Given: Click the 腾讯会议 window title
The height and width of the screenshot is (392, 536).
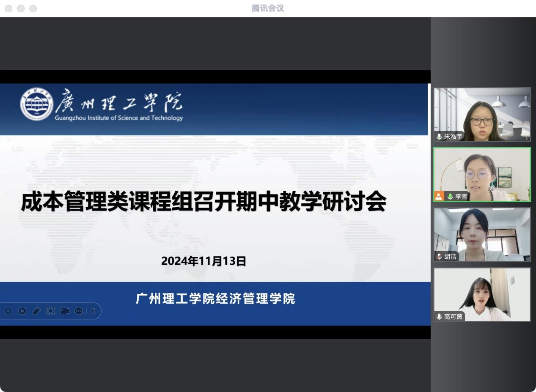Looking at the screenshot, I should [x=268, y=8].
